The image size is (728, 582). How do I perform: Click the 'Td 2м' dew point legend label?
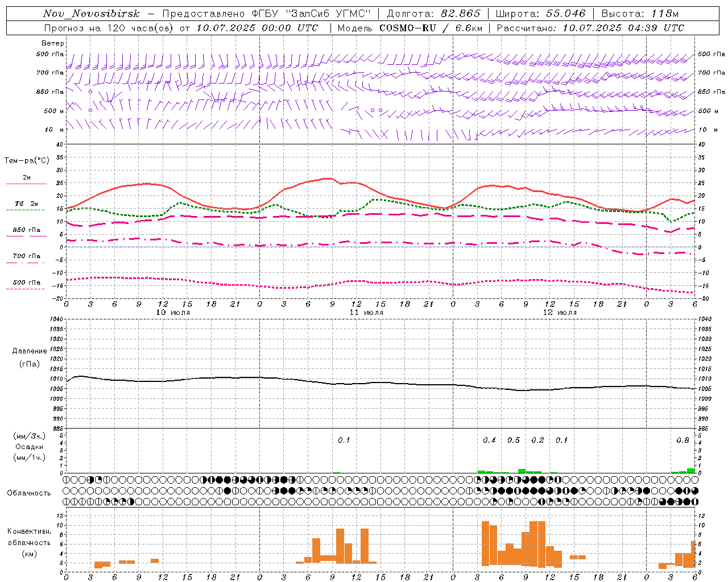tap(26, 203)
